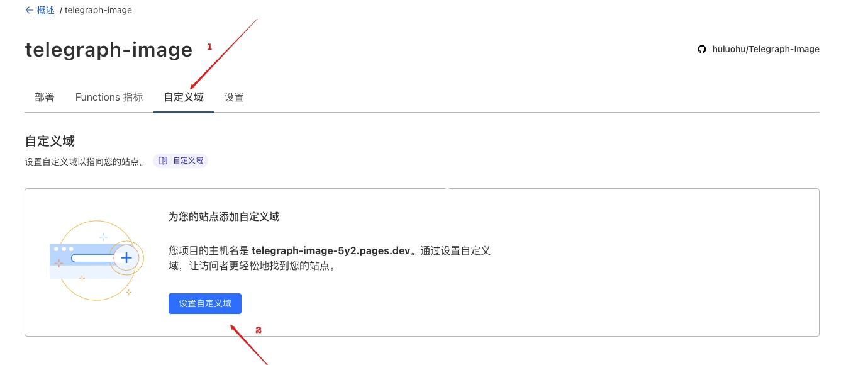868x365 pixels.
Task: Click the 设置自定义域 blue button
Action: point(205,303)
